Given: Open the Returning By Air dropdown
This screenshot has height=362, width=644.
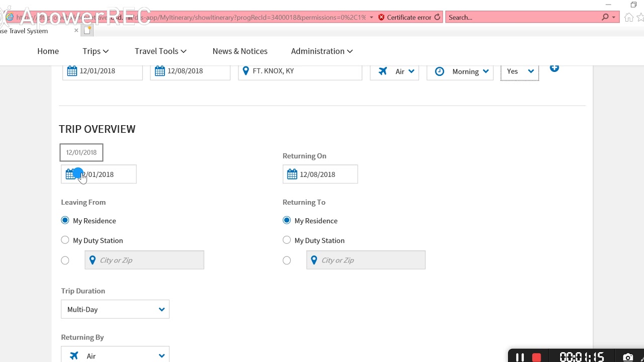Looking at the screenshot, I should [115, 355].
